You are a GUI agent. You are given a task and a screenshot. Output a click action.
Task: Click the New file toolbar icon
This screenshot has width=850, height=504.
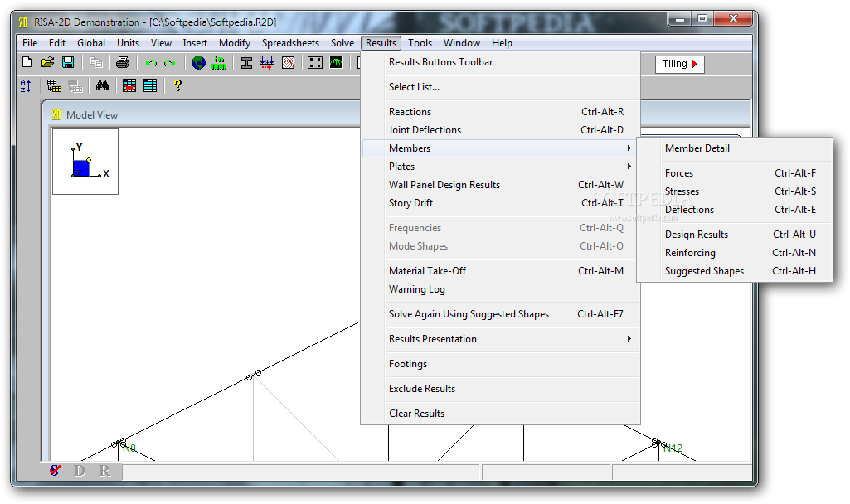[x=27, y=63]
